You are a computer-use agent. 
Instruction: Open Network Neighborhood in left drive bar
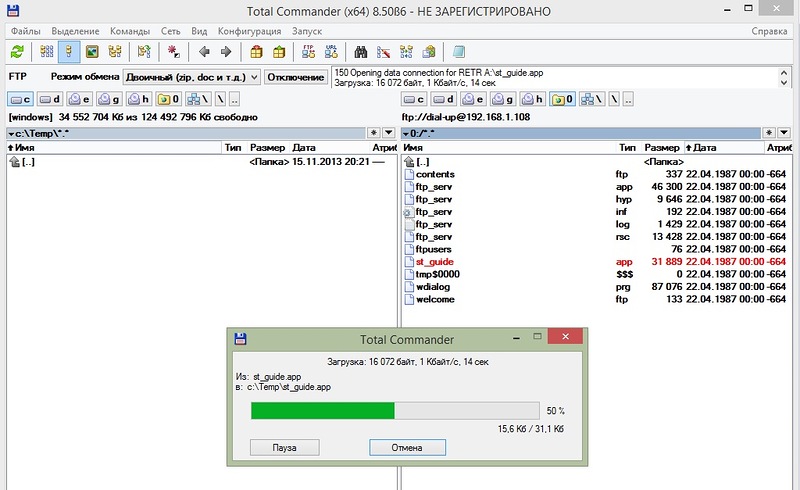(198, 100)
